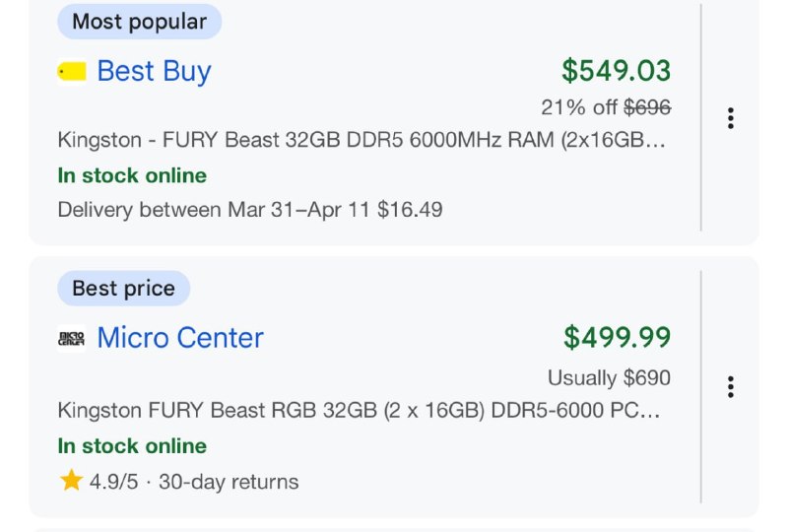Open the Micro Center store link
Image resolution: width=788 pixels, height=532 pixels.
pos(180,338)
